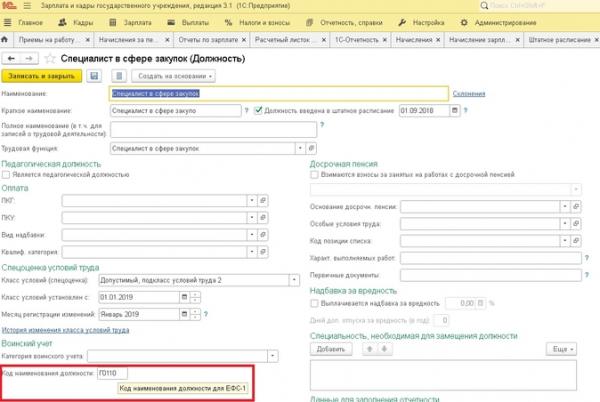Navigate back with the left arrow
The height and width of the screenshot is (402, 600).
tap(11, 59)
